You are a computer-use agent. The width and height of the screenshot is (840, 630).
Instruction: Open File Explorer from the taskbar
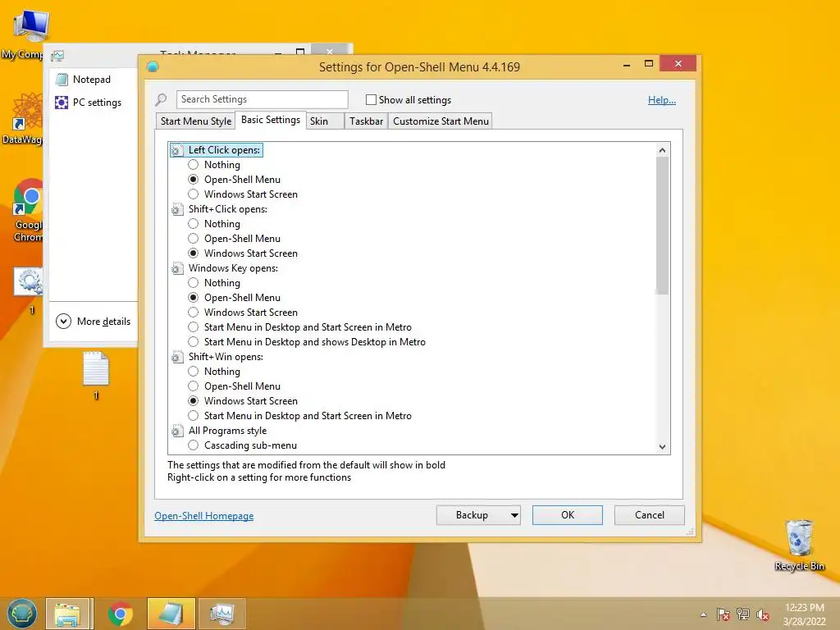pyautogui.click(x=70, y=614)
